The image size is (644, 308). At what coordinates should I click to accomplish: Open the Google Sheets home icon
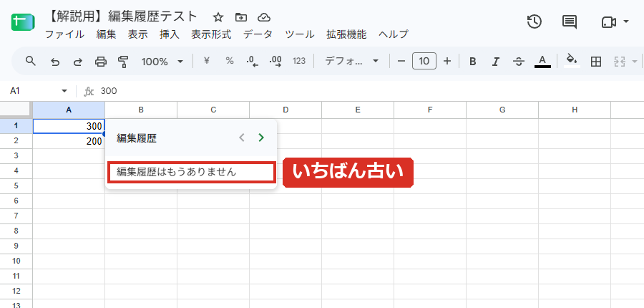tap(23, 22)
